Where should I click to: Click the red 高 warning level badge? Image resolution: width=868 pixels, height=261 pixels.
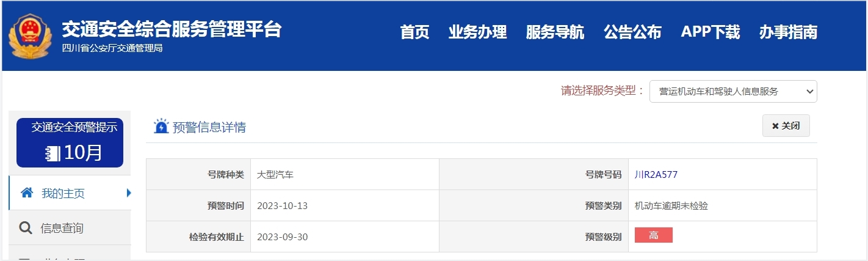coord(654,235)
